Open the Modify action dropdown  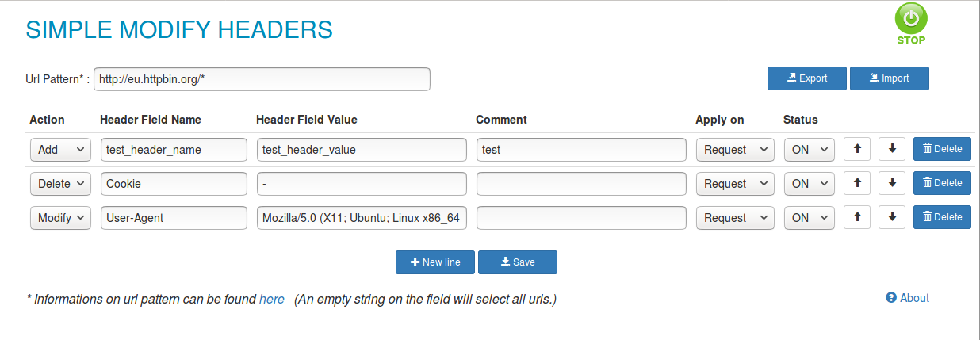61,217
